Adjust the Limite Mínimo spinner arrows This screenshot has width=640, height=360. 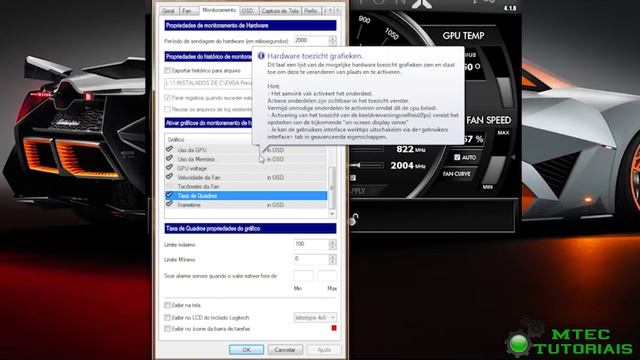[x=333, y=259]
